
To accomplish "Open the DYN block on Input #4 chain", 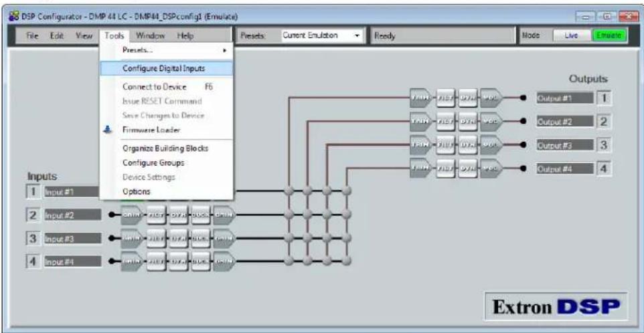I will 179,261.
